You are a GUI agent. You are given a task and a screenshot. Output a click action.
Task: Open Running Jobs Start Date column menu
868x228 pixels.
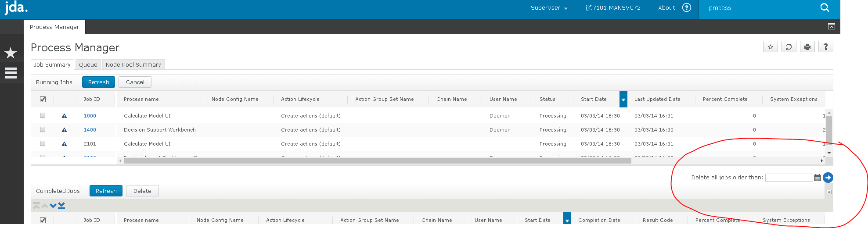click(623, 100)
